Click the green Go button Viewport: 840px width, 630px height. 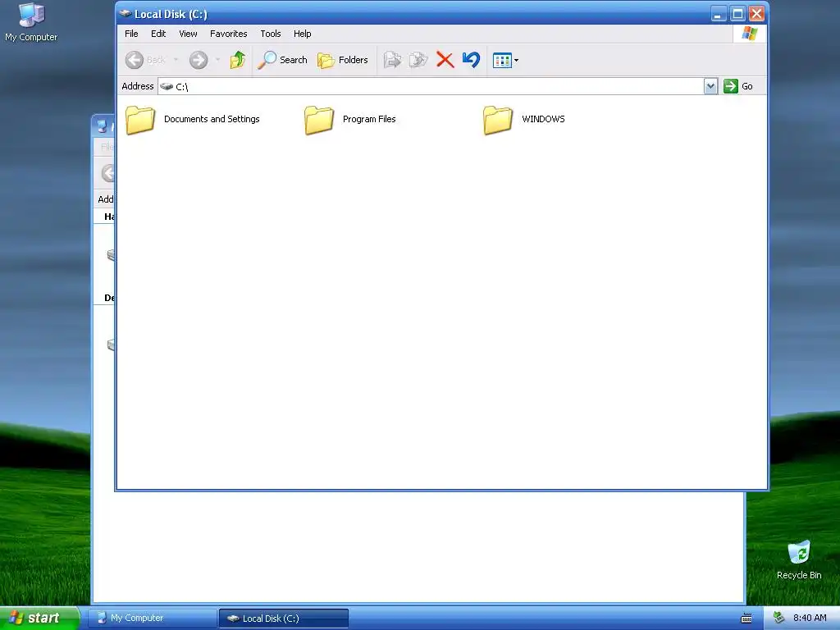coord(738,86)
